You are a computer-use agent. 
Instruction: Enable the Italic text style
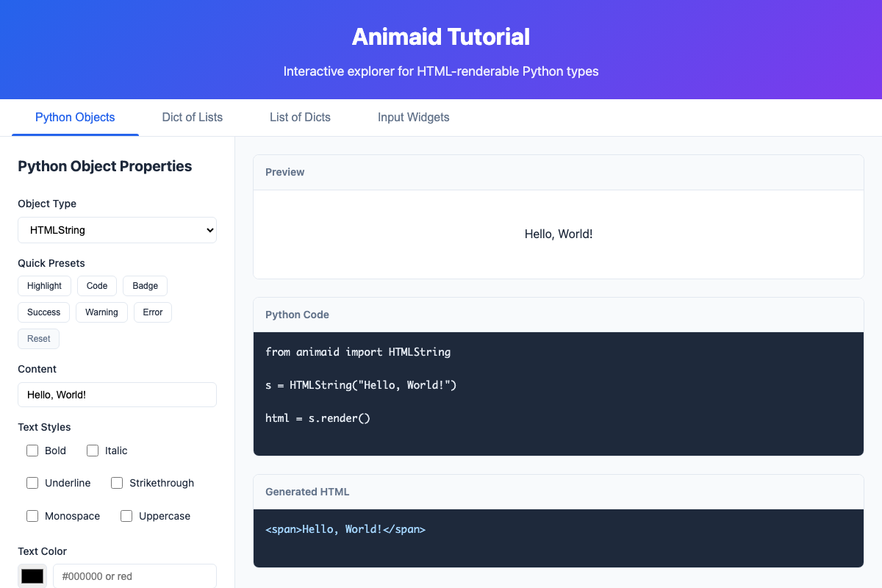[93, 450]
